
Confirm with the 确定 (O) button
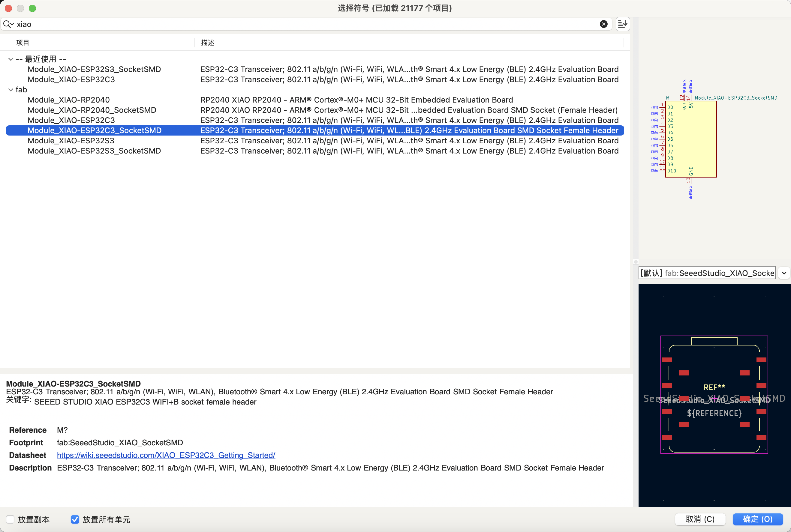[x=757, y=519]
